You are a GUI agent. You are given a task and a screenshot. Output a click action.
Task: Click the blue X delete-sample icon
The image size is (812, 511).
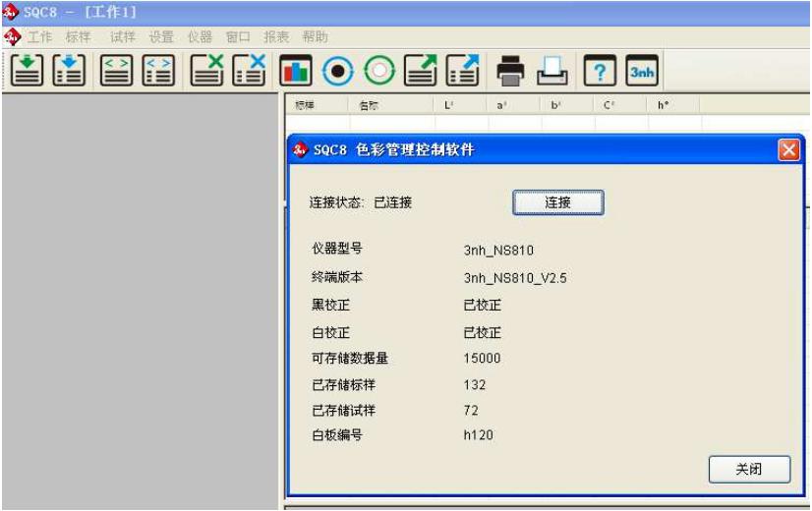(249, 71)
